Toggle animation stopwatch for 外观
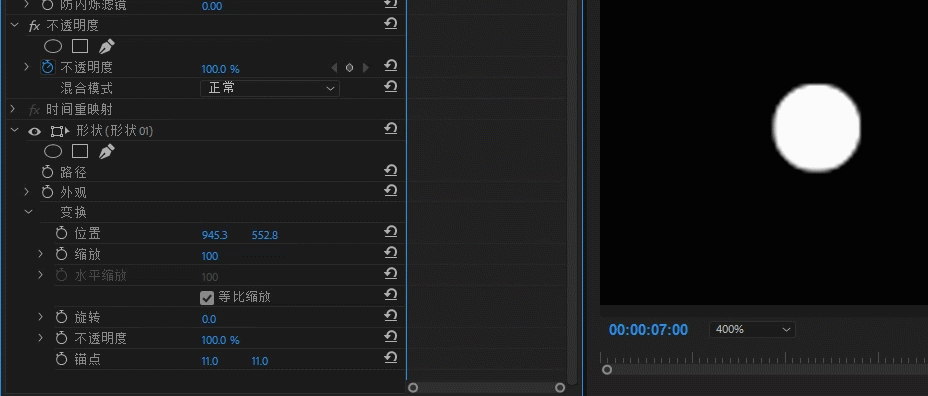Image resolution: width=928 pixels, height=396 pixels. (x=47, y=192)
